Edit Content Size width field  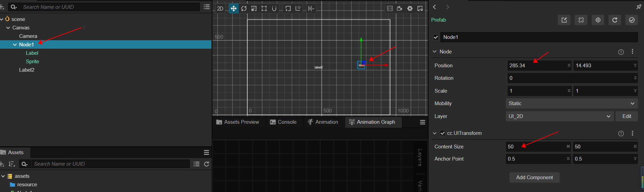pos(538,147)
